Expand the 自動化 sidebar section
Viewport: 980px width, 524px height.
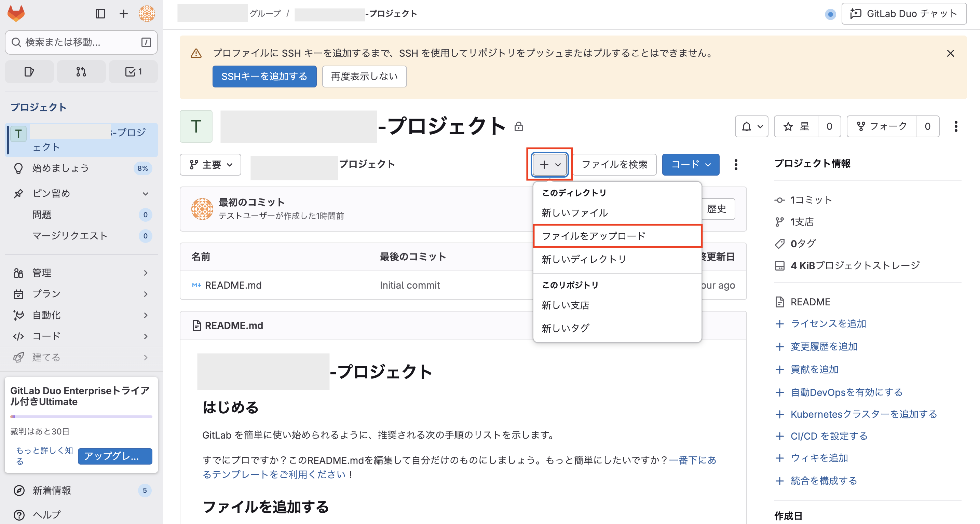pyautogui.click(x=81, y=315)
